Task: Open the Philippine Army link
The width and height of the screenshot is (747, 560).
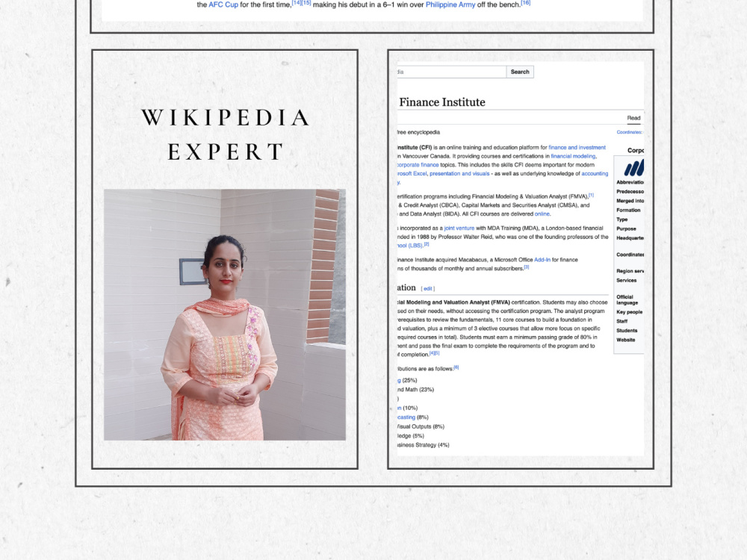Action: 450,4
